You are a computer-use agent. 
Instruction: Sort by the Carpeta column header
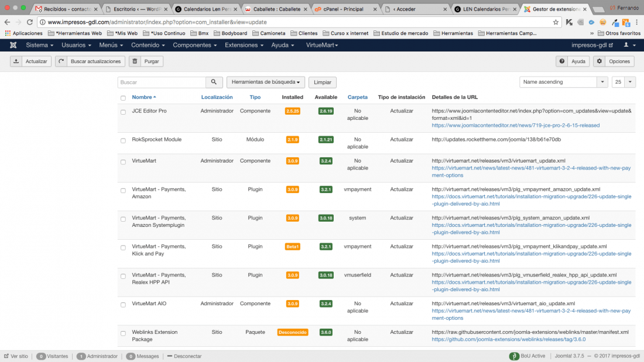[357, 97]
